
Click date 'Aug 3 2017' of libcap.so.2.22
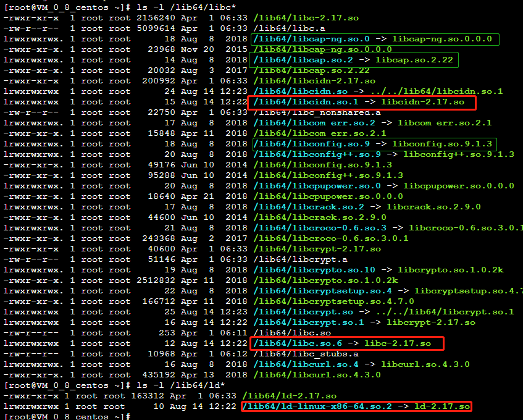pos(214,70)
